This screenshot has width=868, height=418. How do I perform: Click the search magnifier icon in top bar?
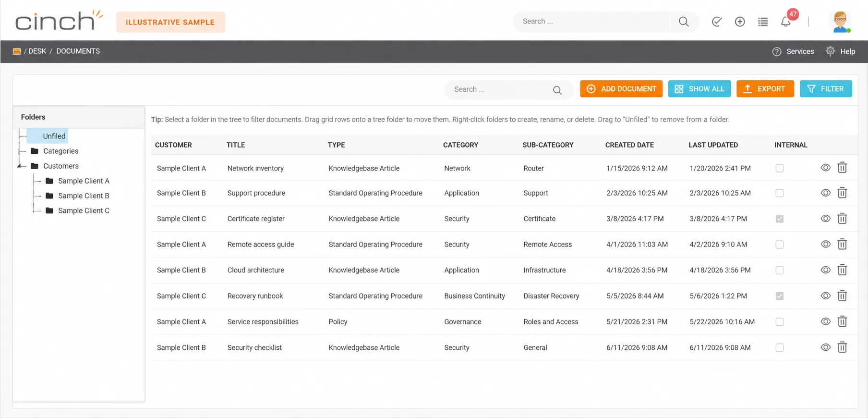684,22
